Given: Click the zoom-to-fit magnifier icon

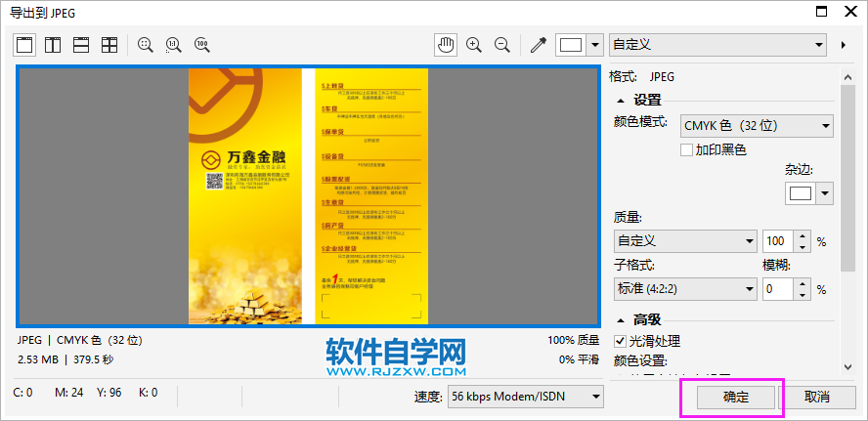Looking at the screenshot, I should coord(146,45).
